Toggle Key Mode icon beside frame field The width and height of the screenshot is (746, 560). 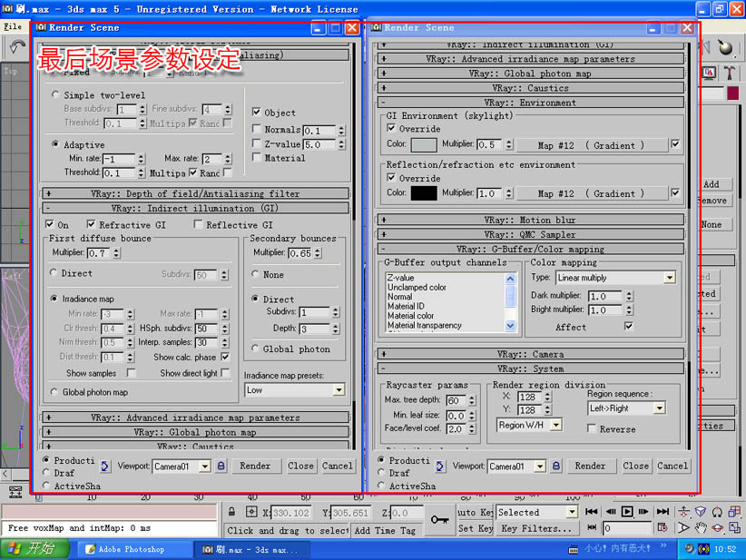pos(592,527)
